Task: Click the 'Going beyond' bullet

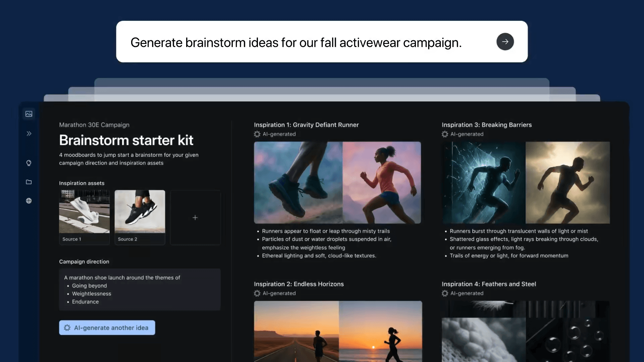Action: [x=89, y=286]
